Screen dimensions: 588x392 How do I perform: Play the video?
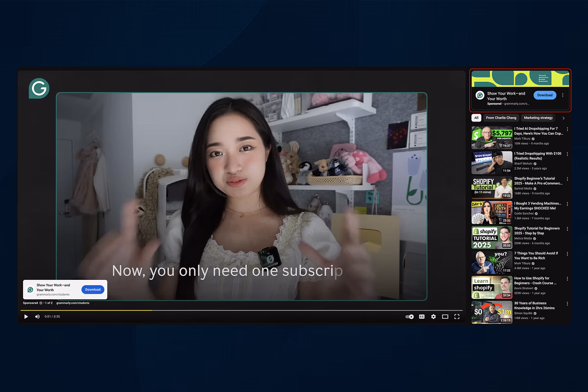26,317
